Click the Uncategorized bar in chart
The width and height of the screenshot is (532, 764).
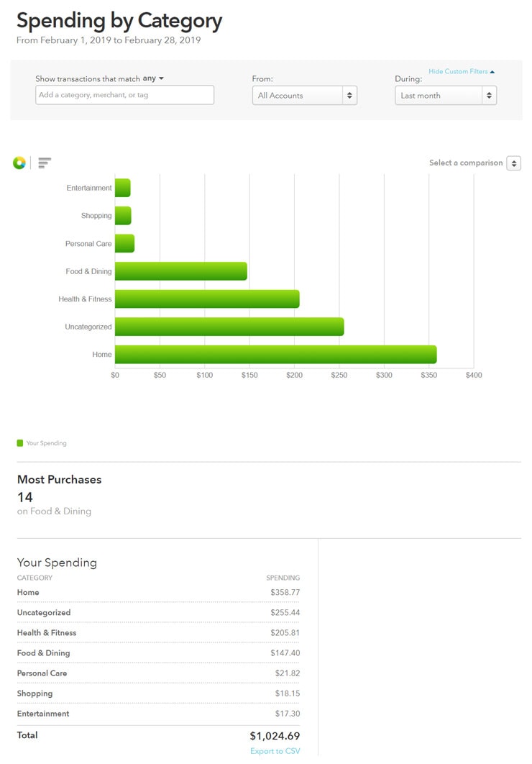click(x=230, y=327)
